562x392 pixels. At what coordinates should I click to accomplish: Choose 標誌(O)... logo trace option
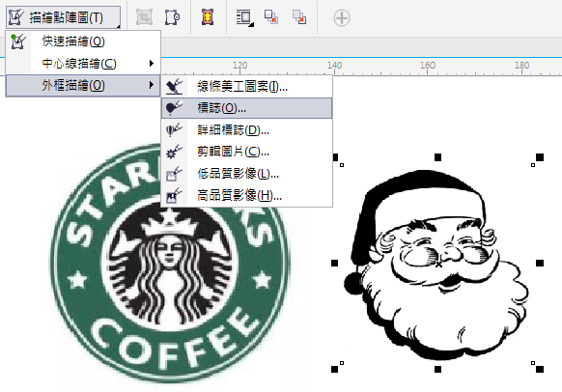coord(246,108)
